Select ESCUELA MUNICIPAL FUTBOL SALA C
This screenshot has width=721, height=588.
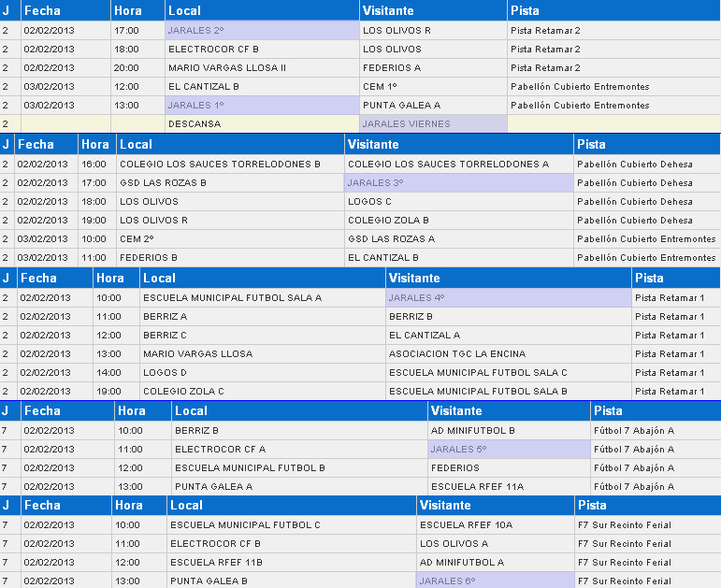[x=509, y=373]
